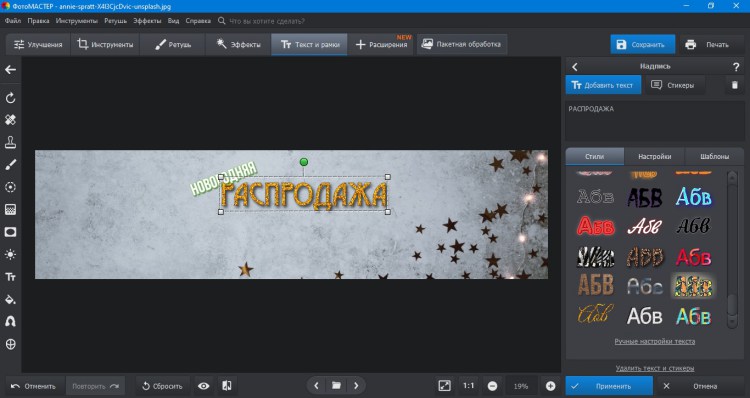Select the arch-shaped tool in left sidebar

10,321
